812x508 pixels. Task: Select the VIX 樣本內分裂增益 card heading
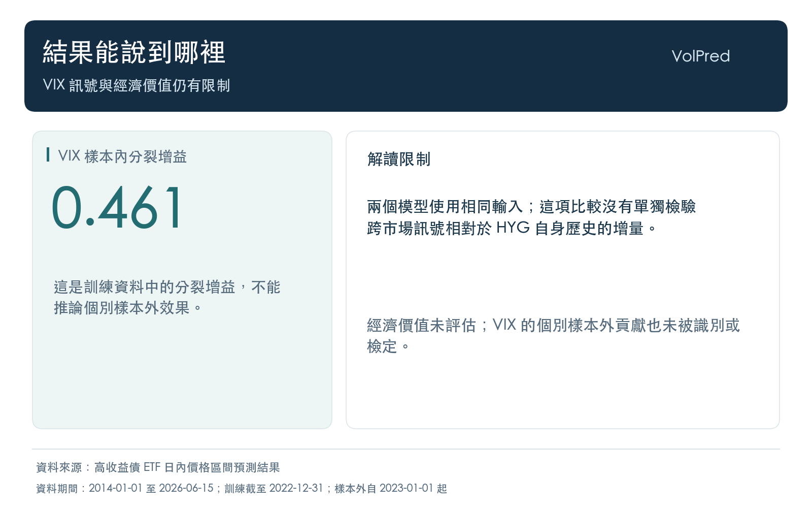[x=122, y=156]
